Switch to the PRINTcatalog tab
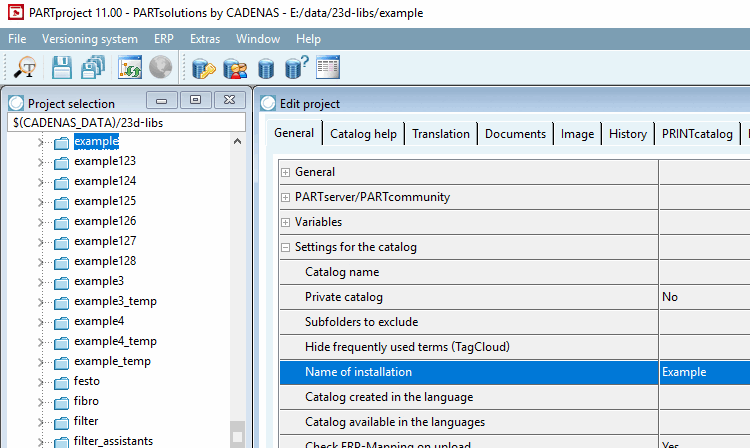The height and width of the screenshot is (448, 750). point(697,134)
